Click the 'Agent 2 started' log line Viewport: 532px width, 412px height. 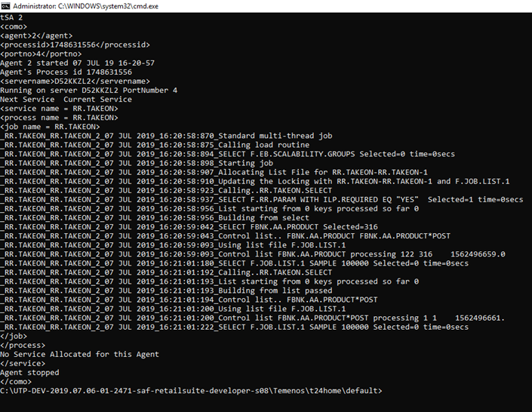point(77,63)
